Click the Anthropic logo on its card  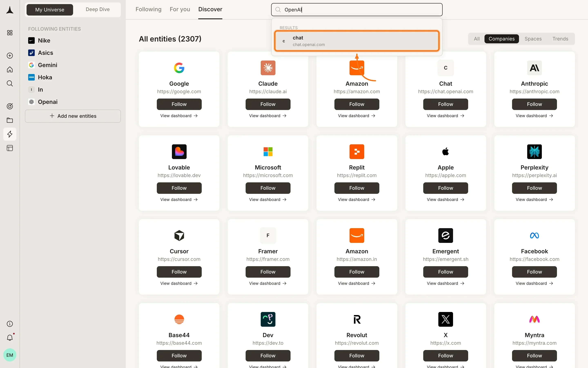[534, 68]
